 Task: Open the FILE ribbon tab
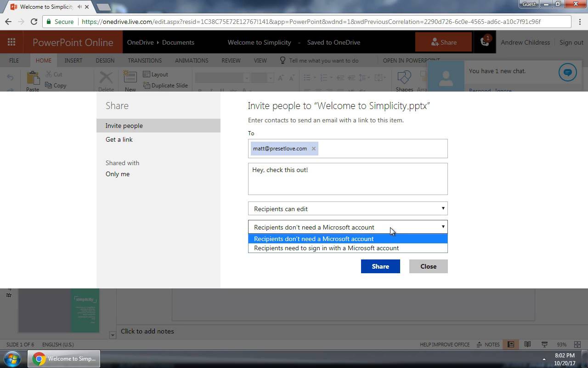coord(14,60)
